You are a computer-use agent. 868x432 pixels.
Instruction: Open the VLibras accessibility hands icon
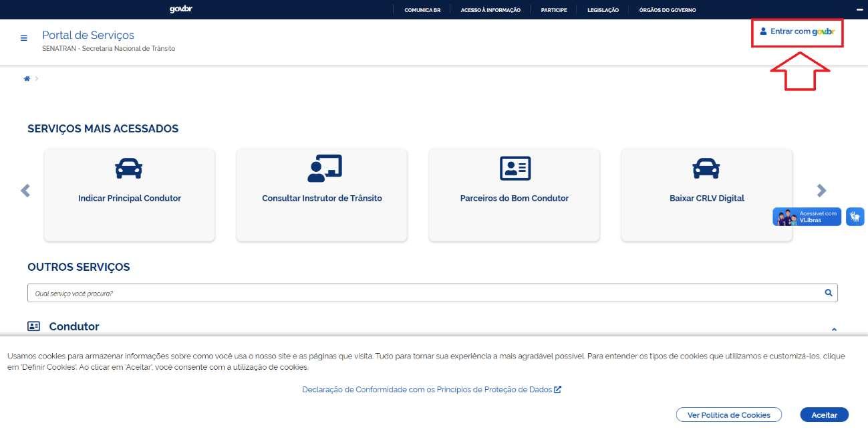tap(855, 216)
